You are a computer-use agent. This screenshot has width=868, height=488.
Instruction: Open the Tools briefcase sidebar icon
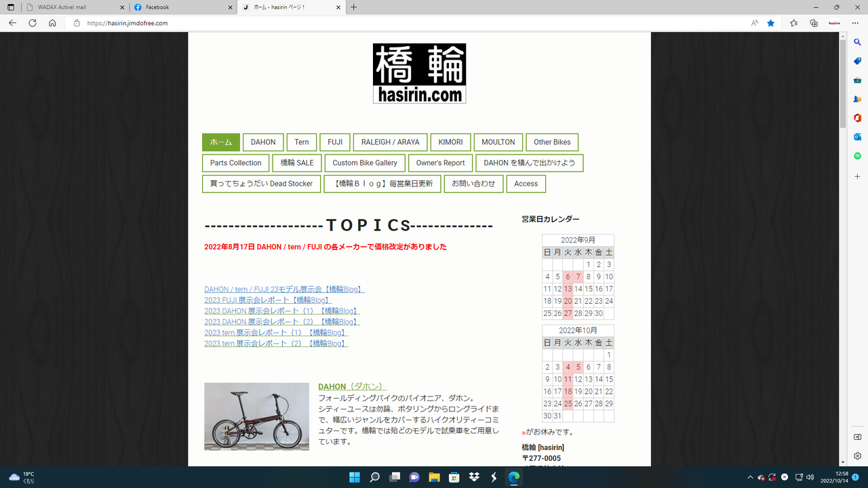pos(857,80)
